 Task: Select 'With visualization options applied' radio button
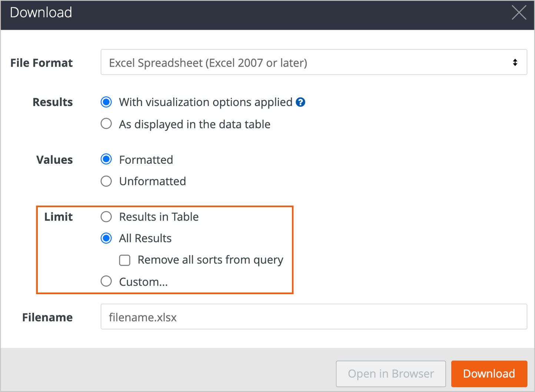coord(106,102)
